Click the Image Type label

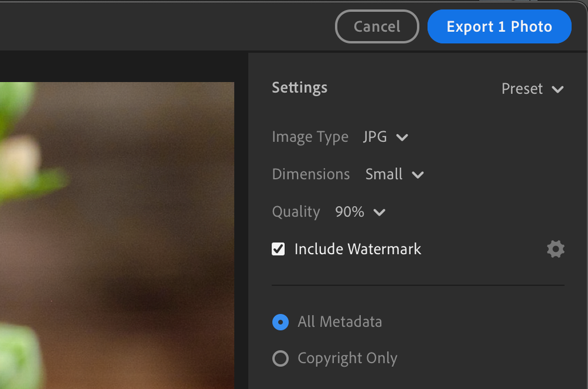310,137
